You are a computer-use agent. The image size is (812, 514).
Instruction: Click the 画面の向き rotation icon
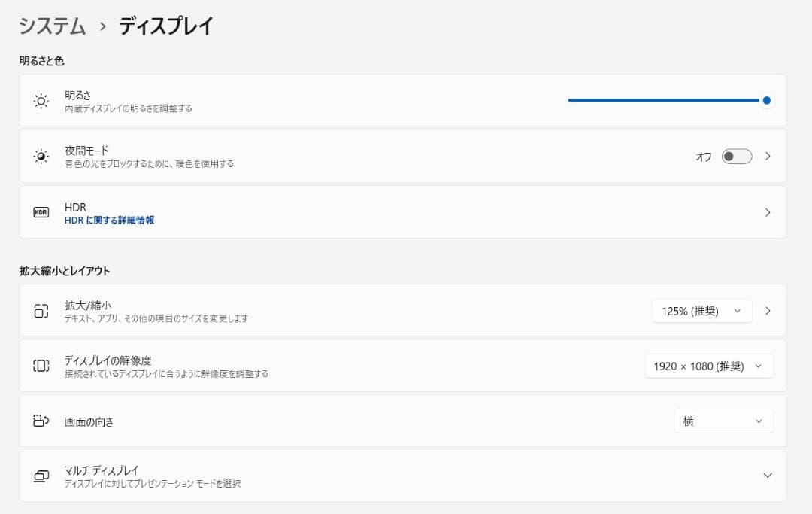tap(41, 421)
